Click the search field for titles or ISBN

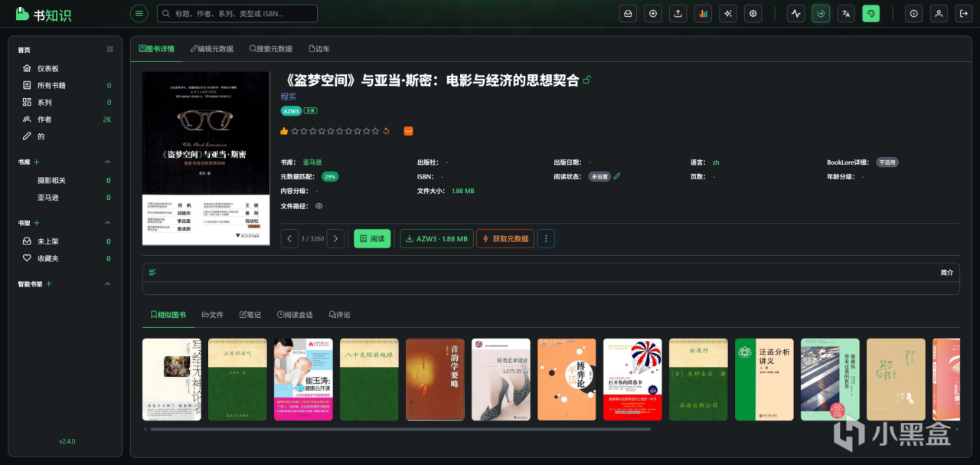(x=237, y=13)
